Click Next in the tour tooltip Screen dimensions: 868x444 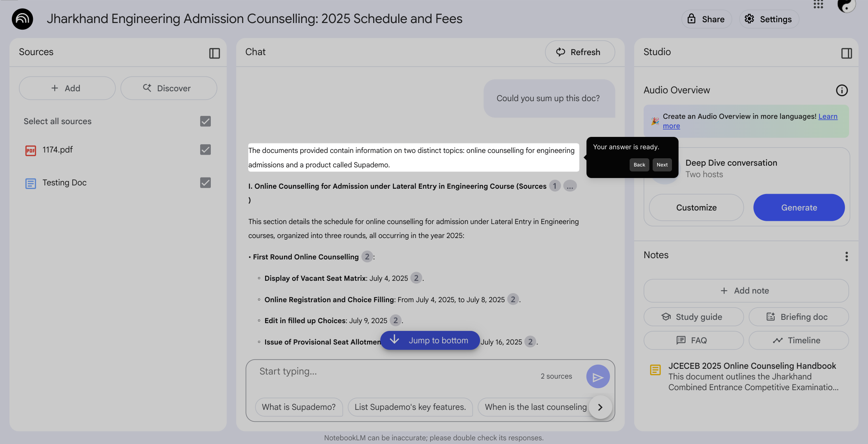coord(662,165)
